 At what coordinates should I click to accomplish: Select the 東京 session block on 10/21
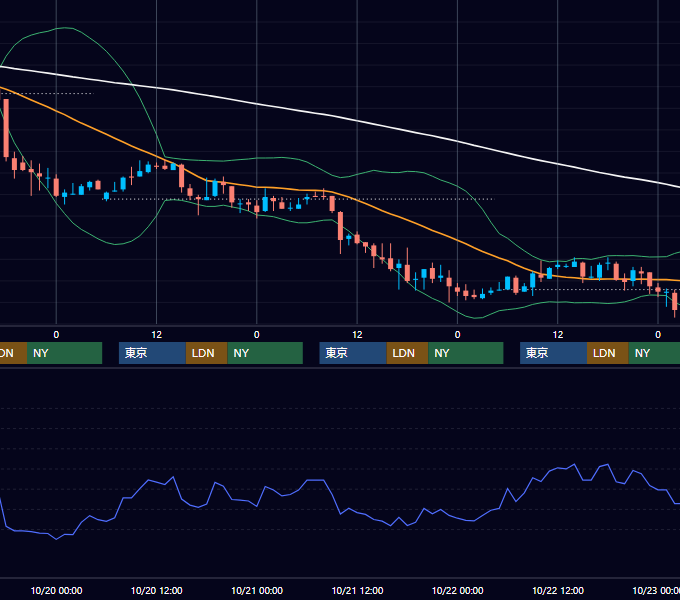coord(353,353)
